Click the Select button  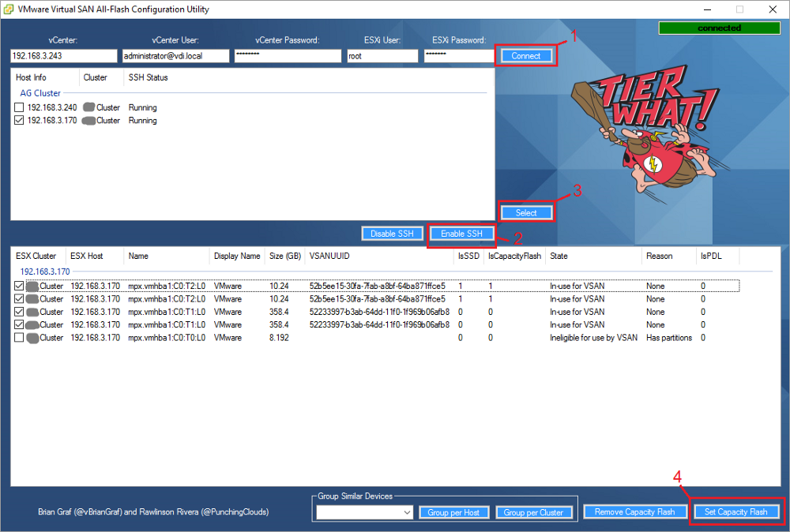pos(526,213)
